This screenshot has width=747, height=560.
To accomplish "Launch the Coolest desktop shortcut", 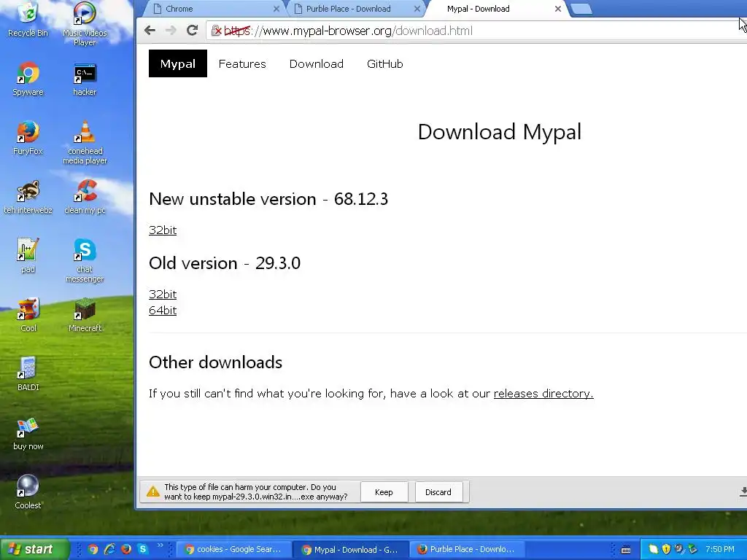I will [x=28, y=492].
